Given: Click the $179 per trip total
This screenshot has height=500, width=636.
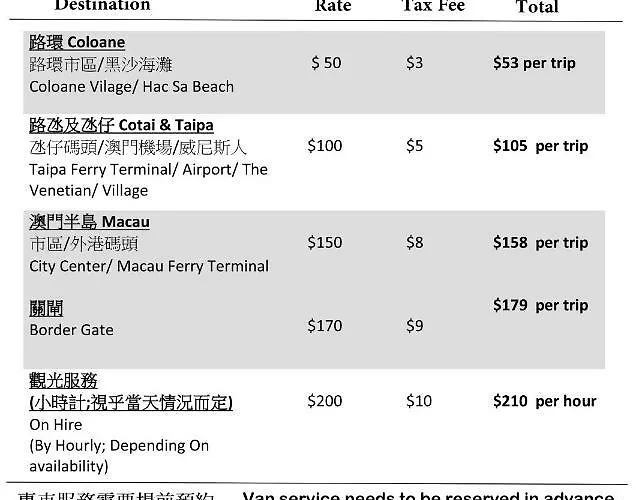Looking at the screenshot, I should click(x=540, y=306).
